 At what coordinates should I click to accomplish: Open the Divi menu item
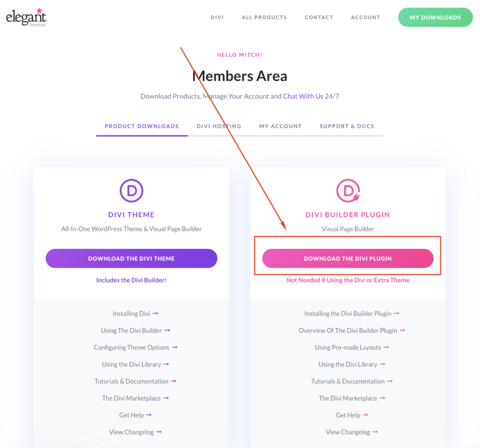pos(217,17)
